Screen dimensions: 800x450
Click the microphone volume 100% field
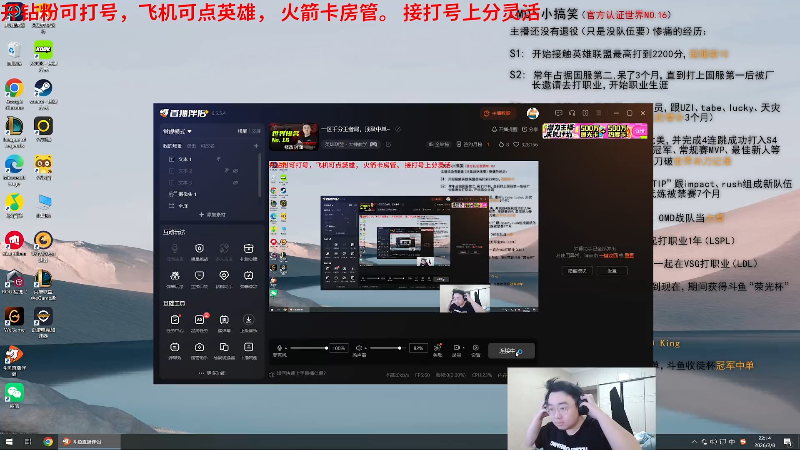pos(339,348)
